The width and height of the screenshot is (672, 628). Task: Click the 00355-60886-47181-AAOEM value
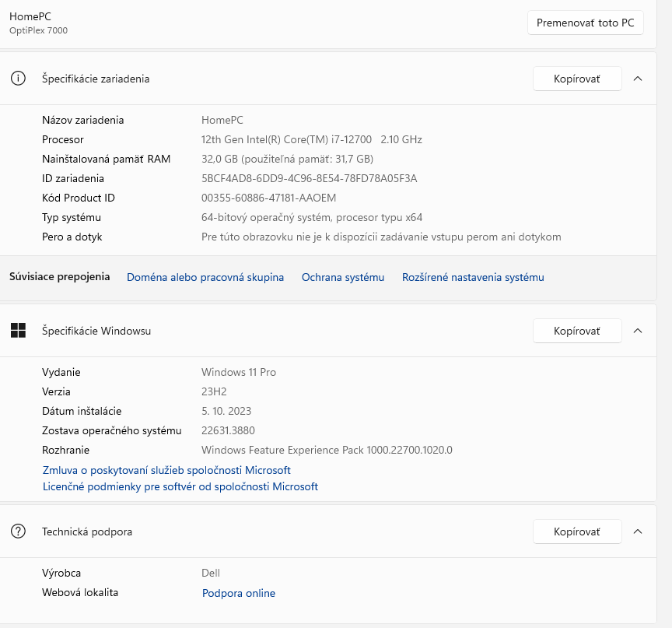pyautogui.click(x=268, y=198)
